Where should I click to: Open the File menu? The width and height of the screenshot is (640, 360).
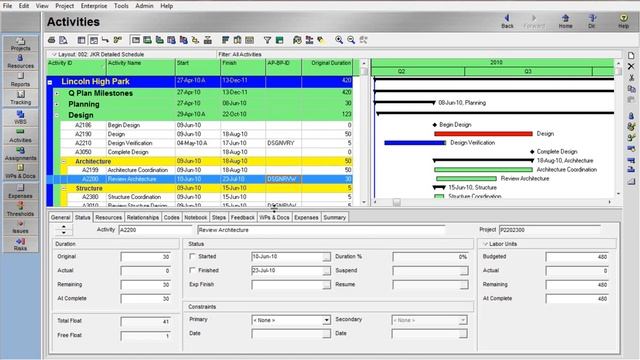point(7,6)
